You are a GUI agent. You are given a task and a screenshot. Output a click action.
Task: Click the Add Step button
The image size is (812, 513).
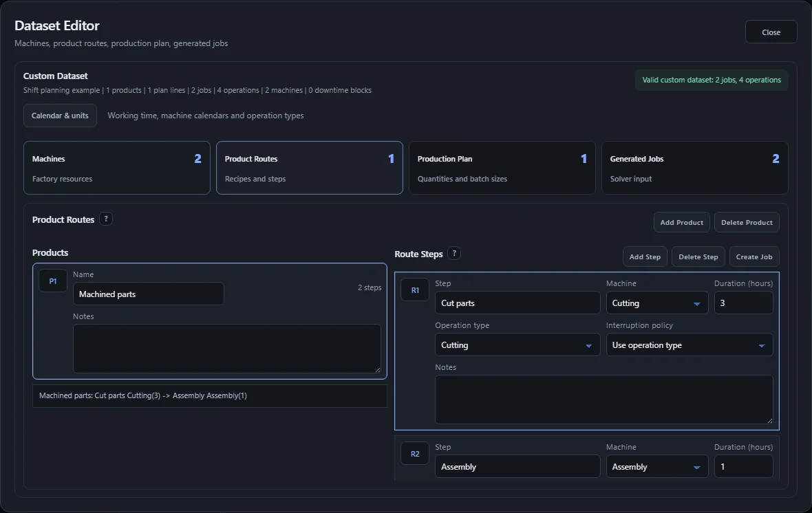click(645, 256)
